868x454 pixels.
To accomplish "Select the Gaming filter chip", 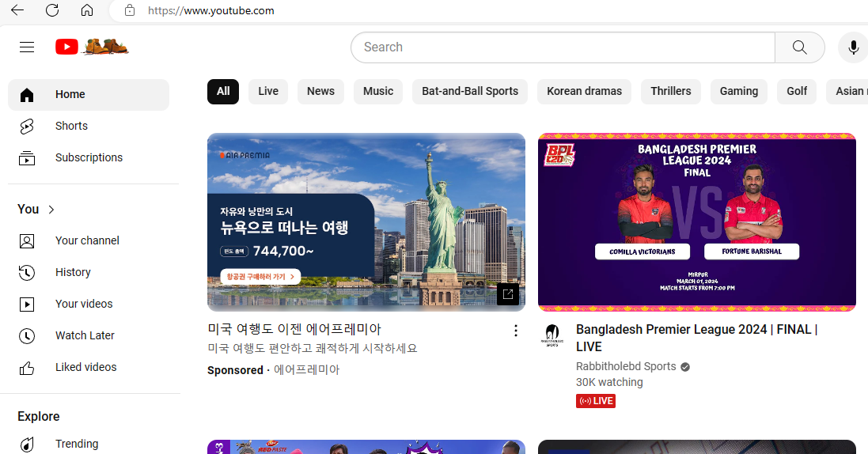I will (739, 92).
